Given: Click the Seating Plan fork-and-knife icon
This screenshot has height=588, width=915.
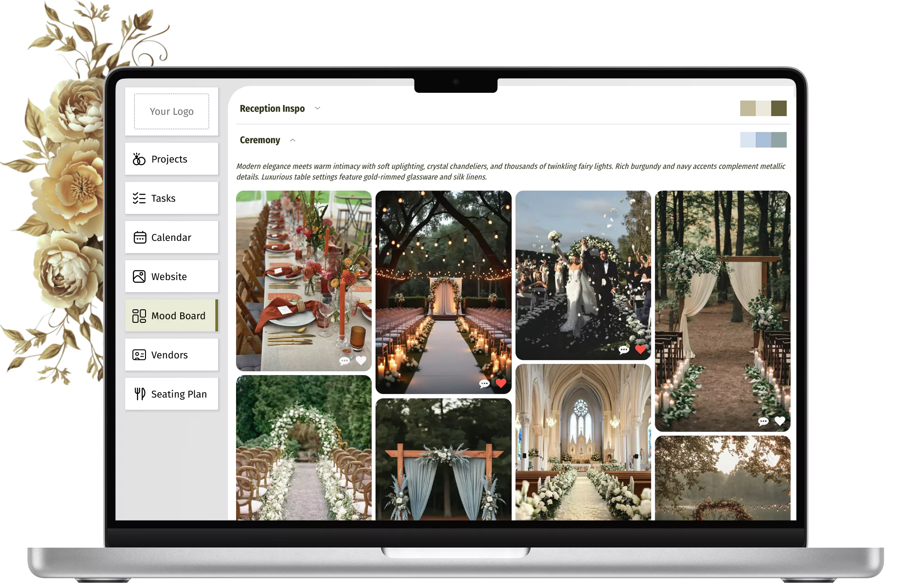Looking at the screenshot, I should coord(140,394).
